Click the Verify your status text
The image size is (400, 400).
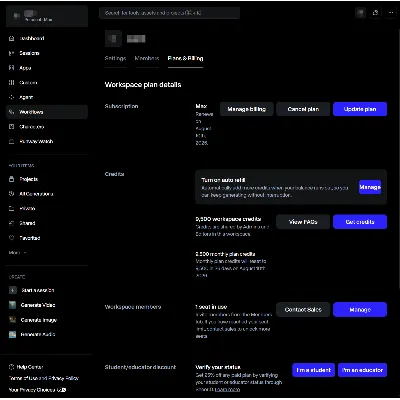218,367
